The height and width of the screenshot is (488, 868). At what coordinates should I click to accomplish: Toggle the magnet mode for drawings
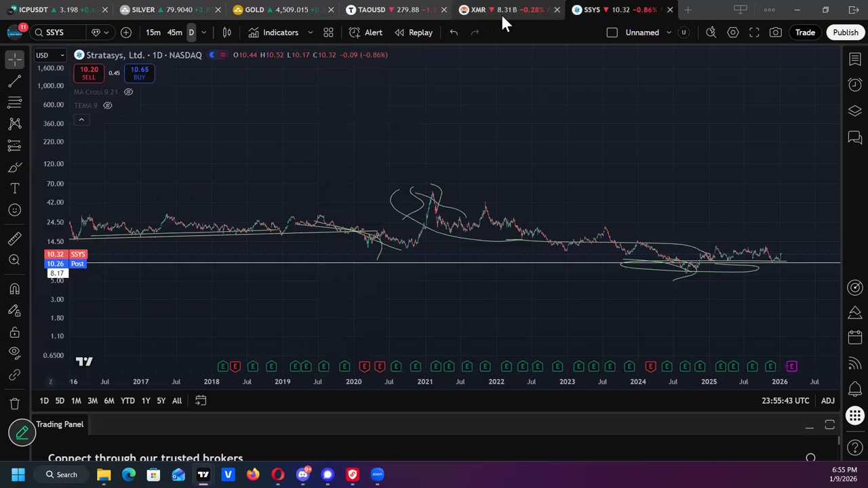click(14, 289)
